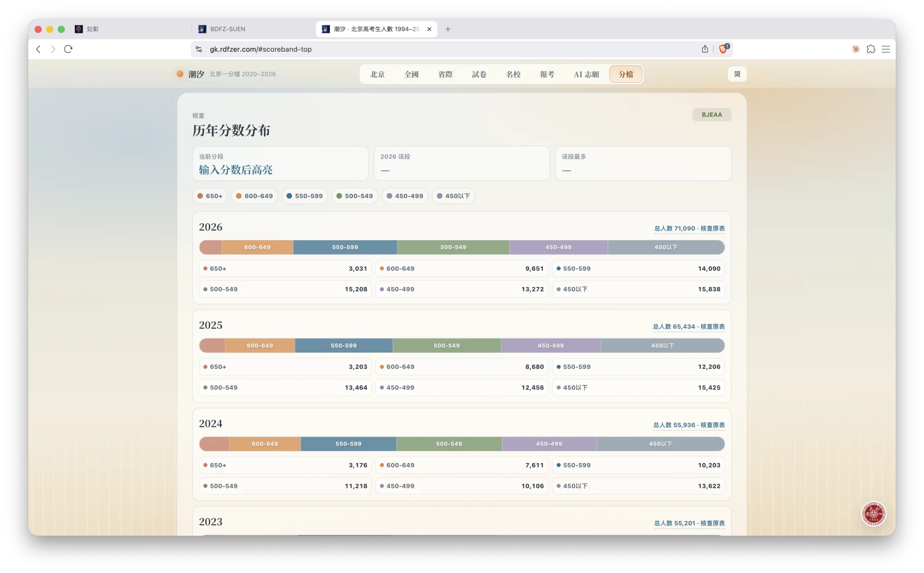This screenshot has width=924, height=573.
Task: Open the 試卷 navigation section
Action: [x=479, y=74]
